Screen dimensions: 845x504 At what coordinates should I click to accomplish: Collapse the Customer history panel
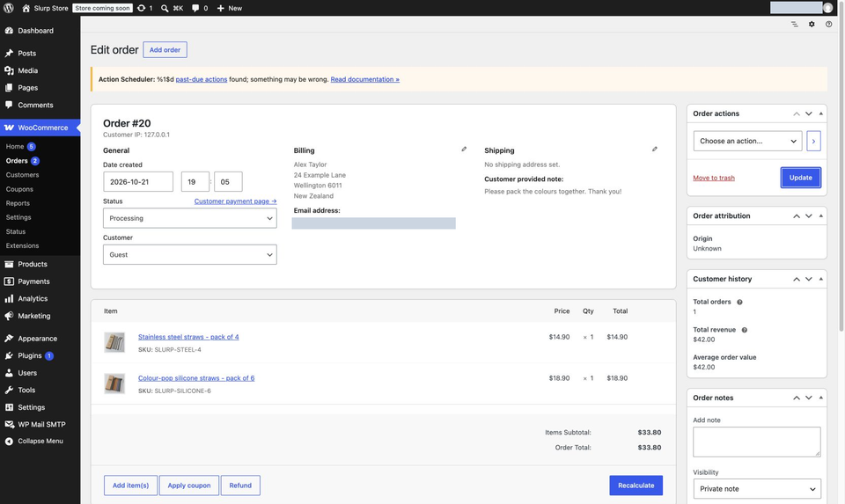click(820, 279)
